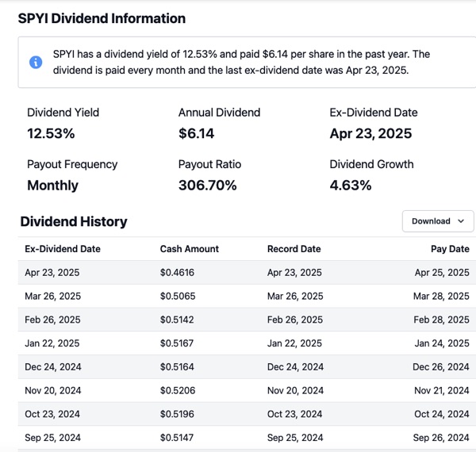Screen dimensions: 476x452
Task: Click the $6.14 Annual Dividend value
Action: [196, 133]
